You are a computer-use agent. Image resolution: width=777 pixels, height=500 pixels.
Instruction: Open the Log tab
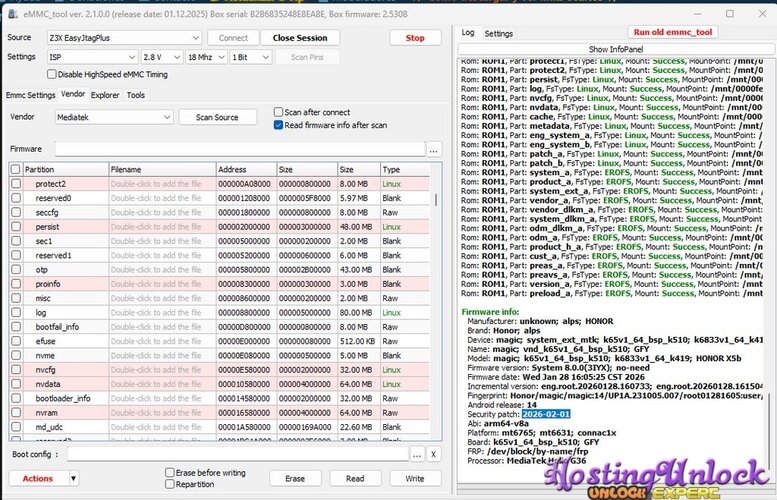coord(468,33)
